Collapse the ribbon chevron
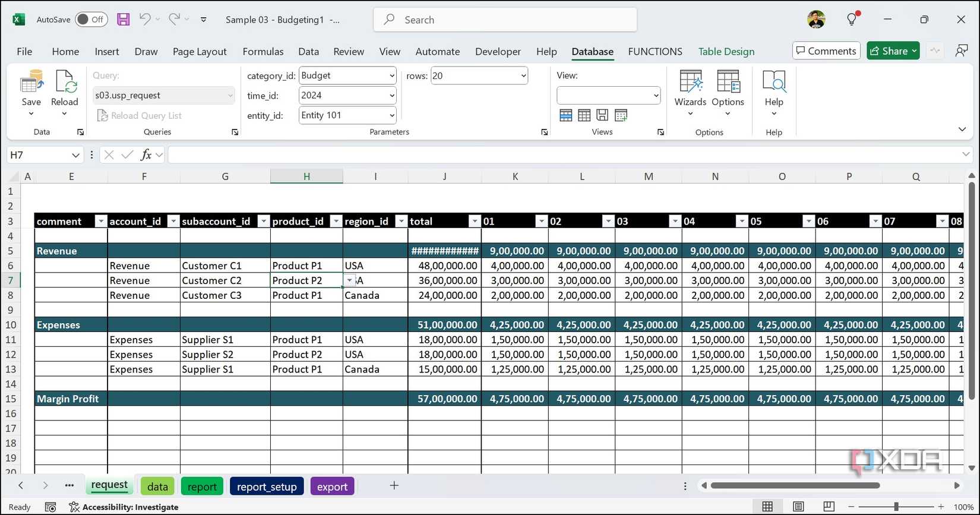The image size is (980, 515). [x=962, y=129]
